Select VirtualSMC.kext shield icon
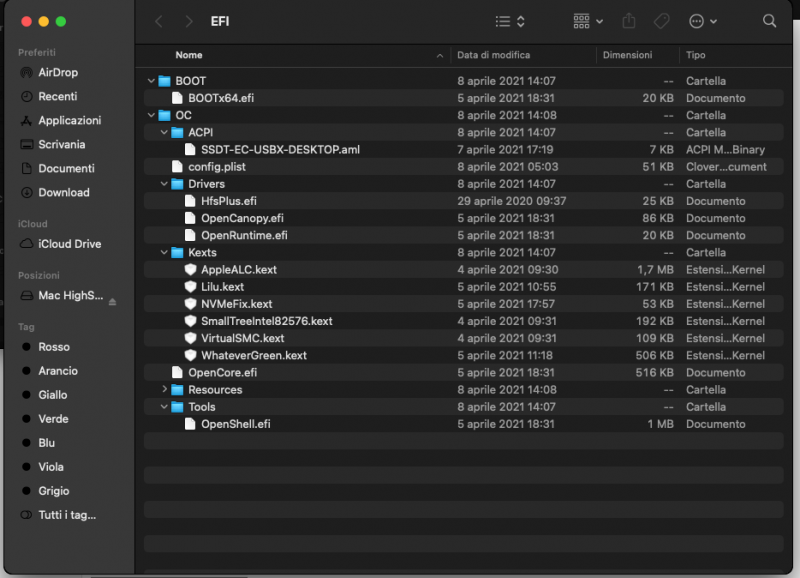Viewport: 800px width, 578px height. (x=190, y=338)
